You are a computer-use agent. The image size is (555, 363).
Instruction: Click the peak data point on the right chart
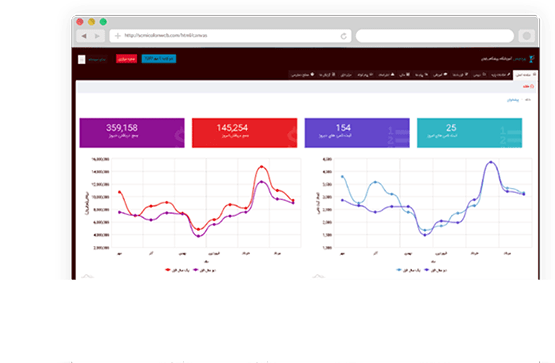(491, 162)
